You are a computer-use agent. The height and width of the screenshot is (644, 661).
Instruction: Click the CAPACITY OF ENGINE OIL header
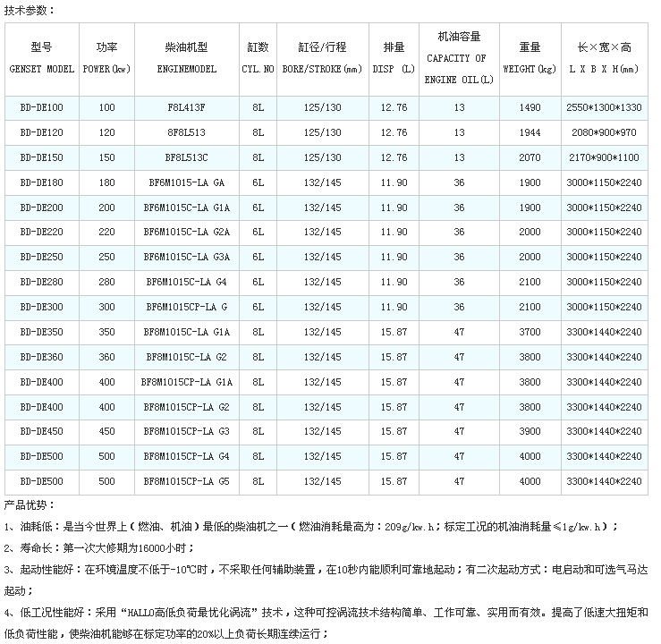459,57
